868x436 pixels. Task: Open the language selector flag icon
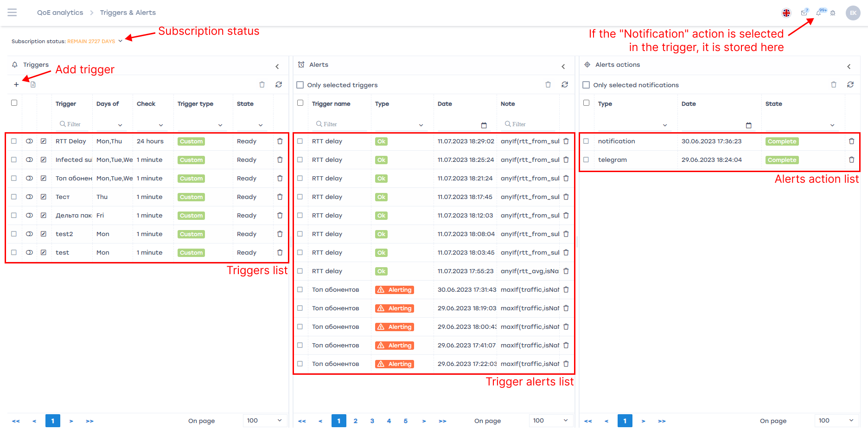786,13
